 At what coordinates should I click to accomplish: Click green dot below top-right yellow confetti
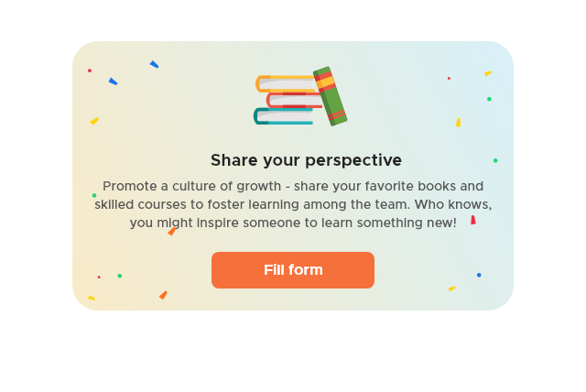(x=489, y=99)
